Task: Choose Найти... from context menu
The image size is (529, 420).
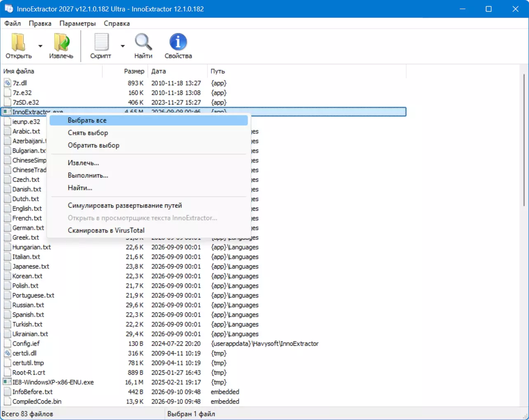Action: tap(149, 188)
